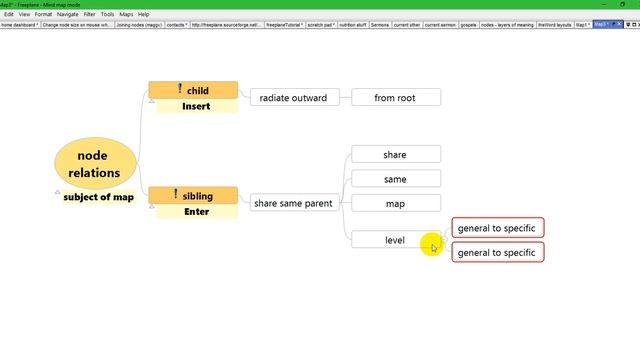Select the 'child' node
Screen dimensions: 640x360
pyautogui.click(x=193, y=90)
